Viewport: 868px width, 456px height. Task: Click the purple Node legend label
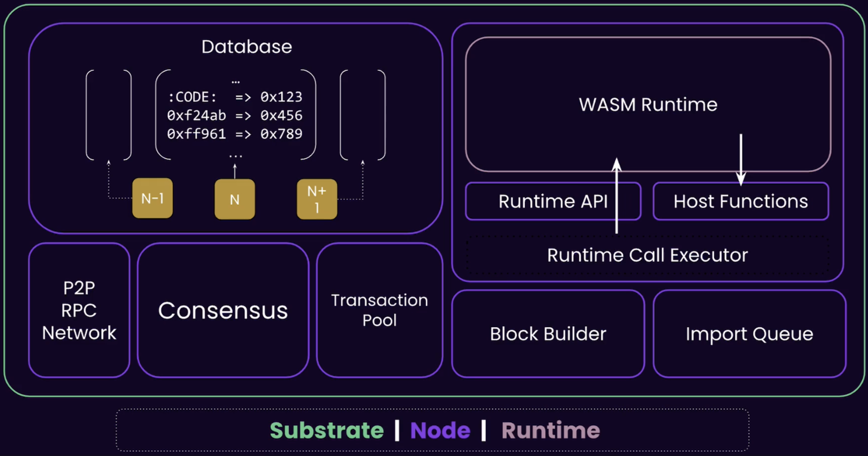pos(440,430)
